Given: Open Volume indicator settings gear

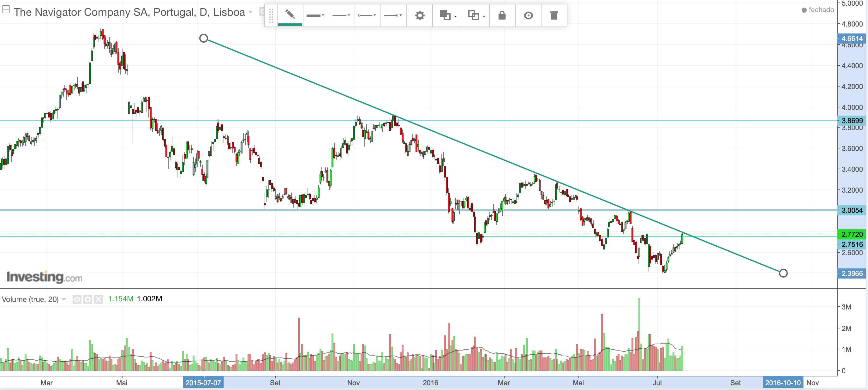Looking at the screenshot, I should pos(87,299).
